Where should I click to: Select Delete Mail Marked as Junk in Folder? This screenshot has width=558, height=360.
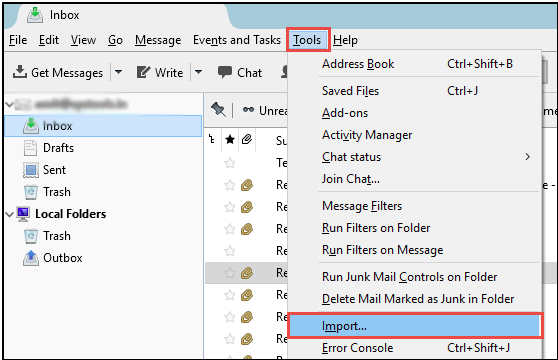[415, 299]
